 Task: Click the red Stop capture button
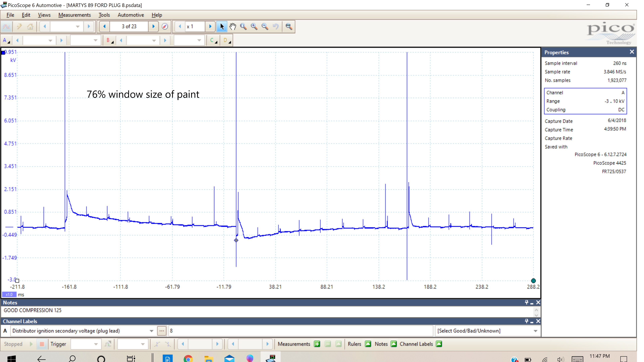(x=42, y=344)
